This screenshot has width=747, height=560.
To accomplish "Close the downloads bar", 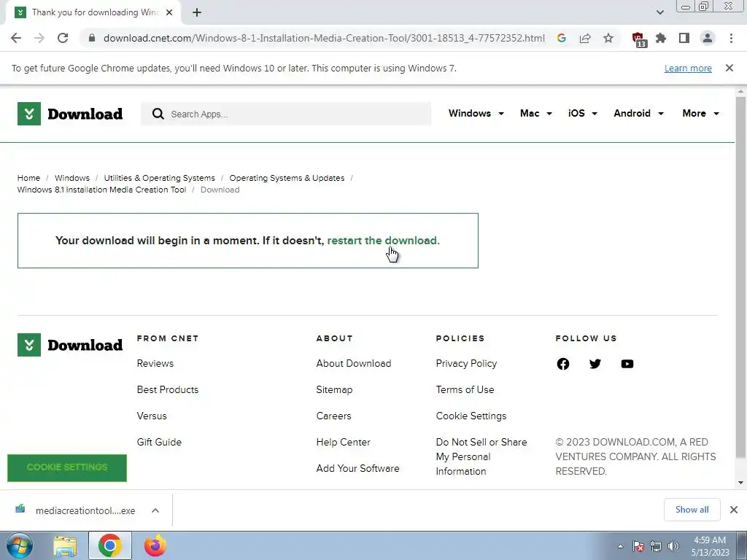I will 734,510.
